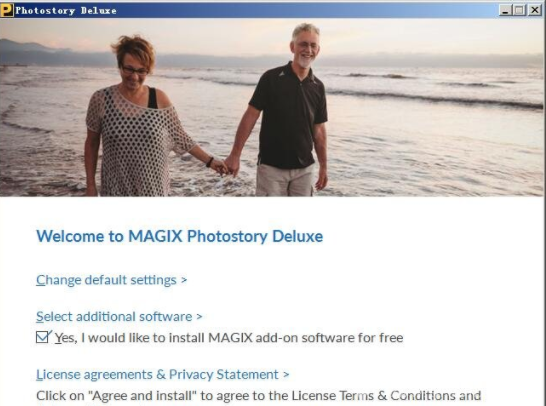Click the mountains in the banner's upper left
This screenshot has height=406, width=546.
click(42, 52)
